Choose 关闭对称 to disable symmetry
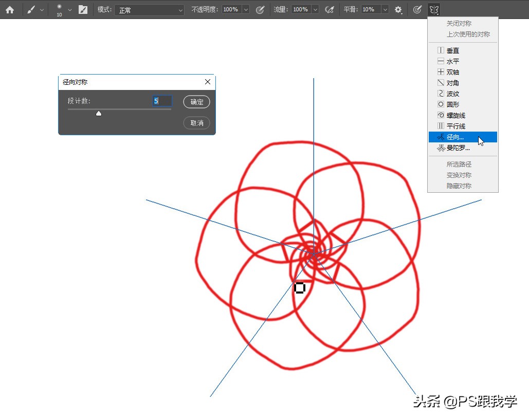Screen dimensions: 529x420 coord(459,23)
